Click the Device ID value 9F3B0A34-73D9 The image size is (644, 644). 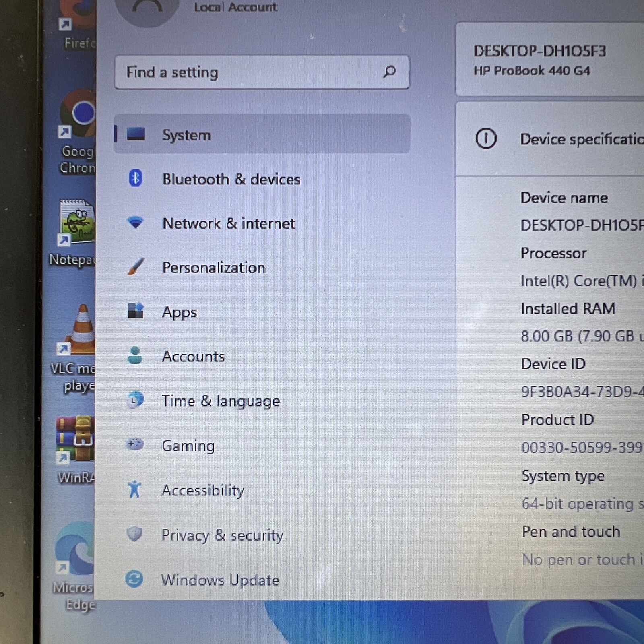click(x=582, y=391)
